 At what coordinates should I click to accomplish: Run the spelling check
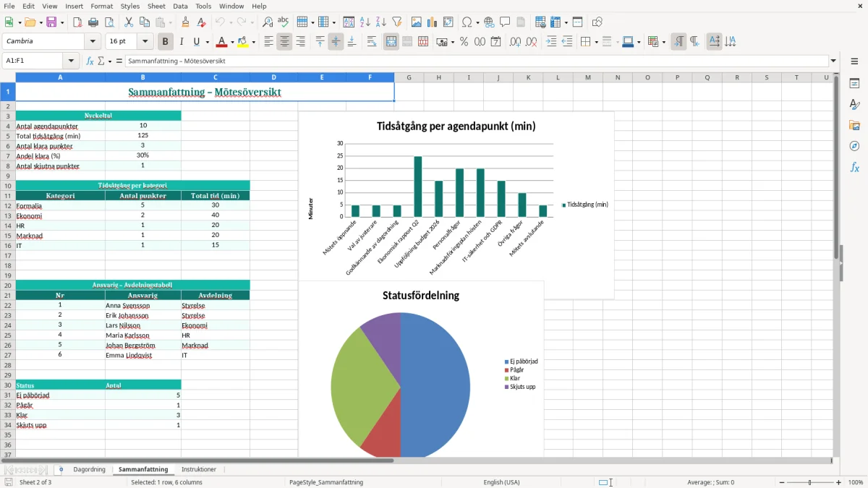tap(284, 22)
